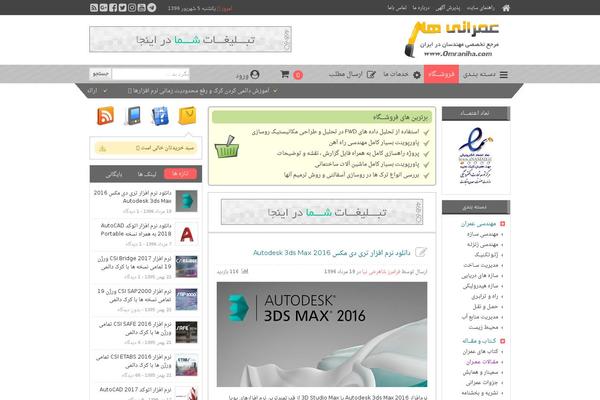This screenshot has width=600, height=400.
Task: Open the درباره ما top link
Action: point(421,8)
